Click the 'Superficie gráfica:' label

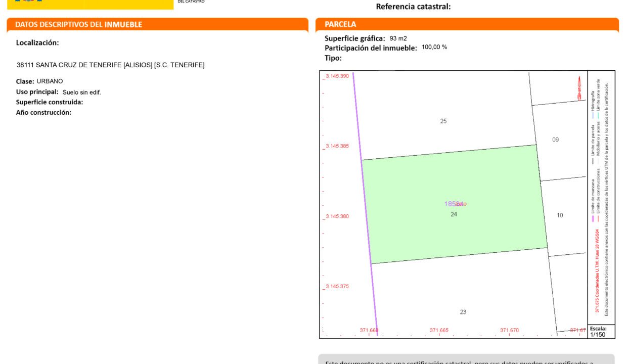point(355,38)
